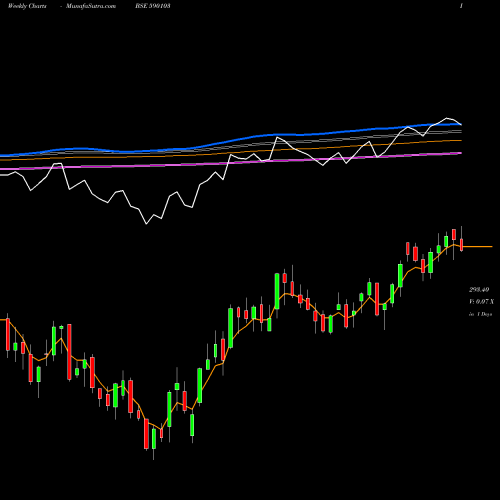Click the 'in 1 Days' text

click(x=480, y=314)
